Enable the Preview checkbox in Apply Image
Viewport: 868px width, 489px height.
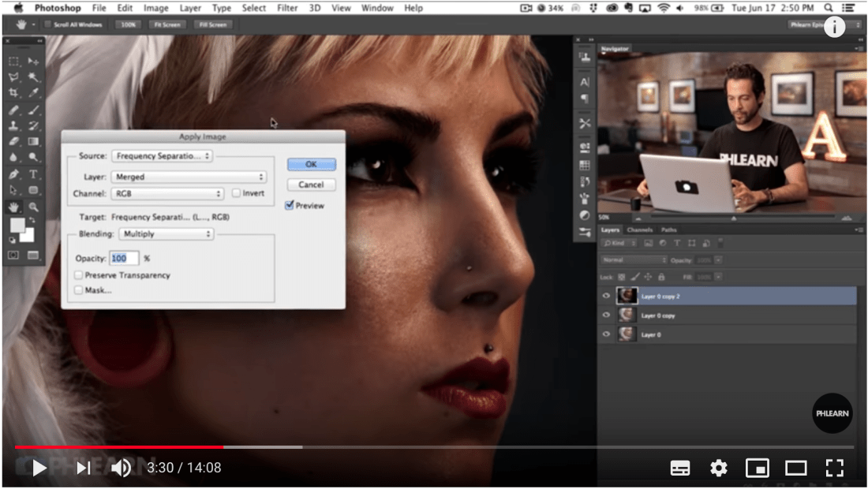pos(290,206)
